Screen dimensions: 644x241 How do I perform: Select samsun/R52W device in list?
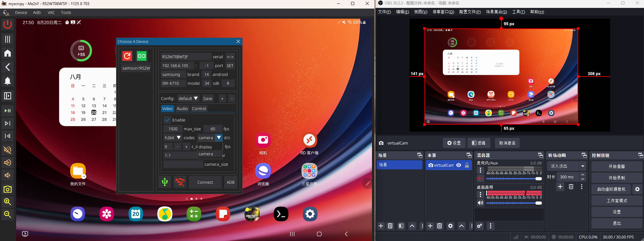point(136,68)
